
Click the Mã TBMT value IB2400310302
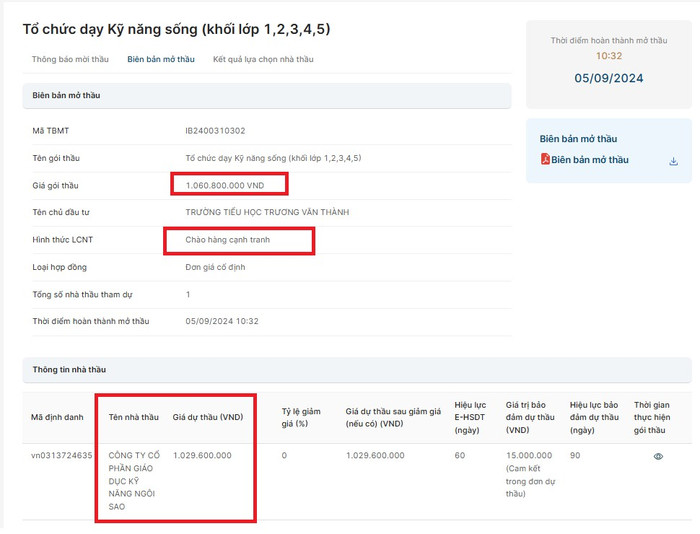[x=215, y=131]
